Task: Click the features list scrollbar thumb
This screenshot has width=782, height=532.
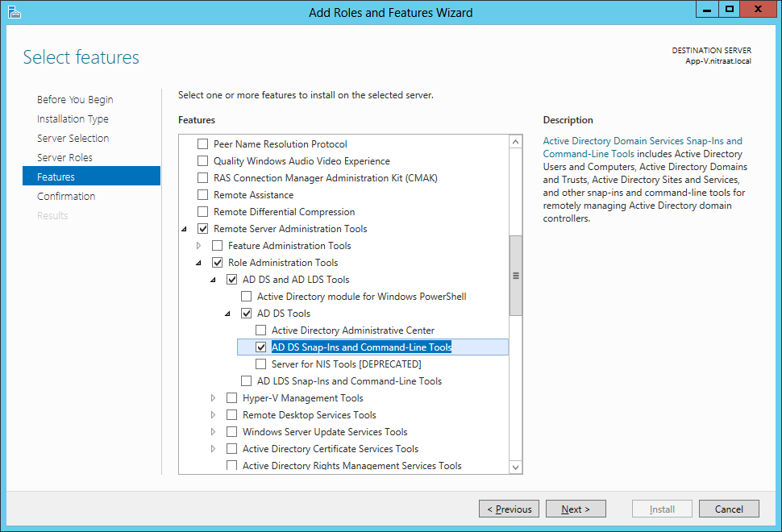Action: 516,276
